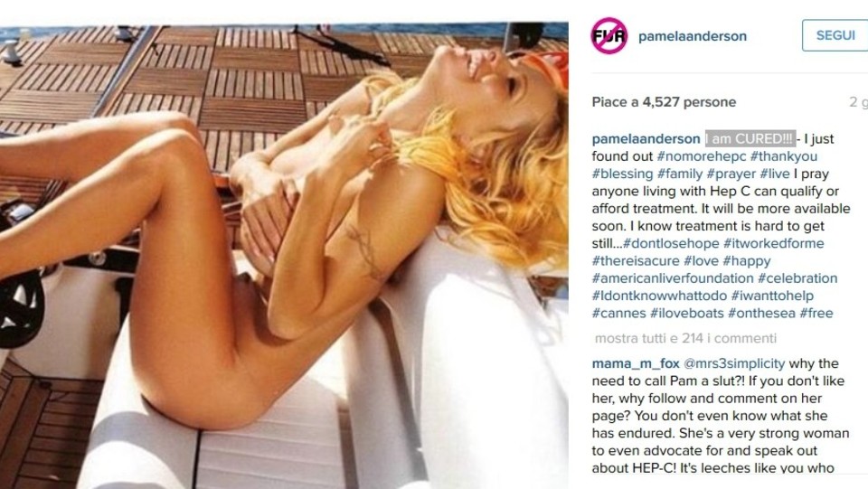Open the #blessing hashtag

[x=622, y=174]
